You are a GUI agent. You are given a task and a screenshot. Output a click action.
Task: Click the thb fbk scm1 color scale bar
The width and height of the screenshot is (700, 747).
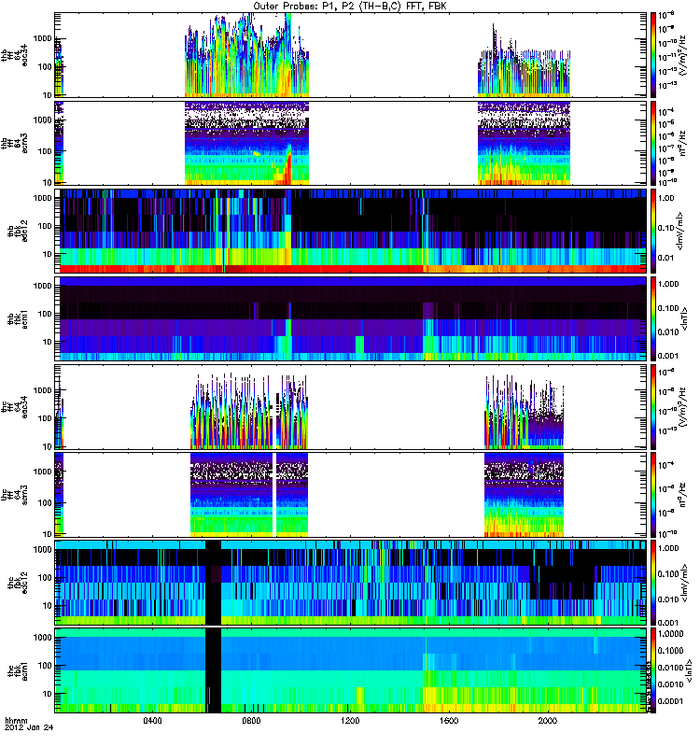653,317
